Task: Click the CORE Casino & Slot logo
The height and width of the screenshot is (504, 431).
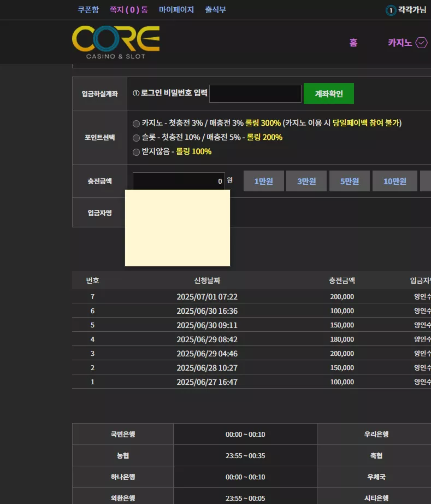Action: click(x=116, y=43)
